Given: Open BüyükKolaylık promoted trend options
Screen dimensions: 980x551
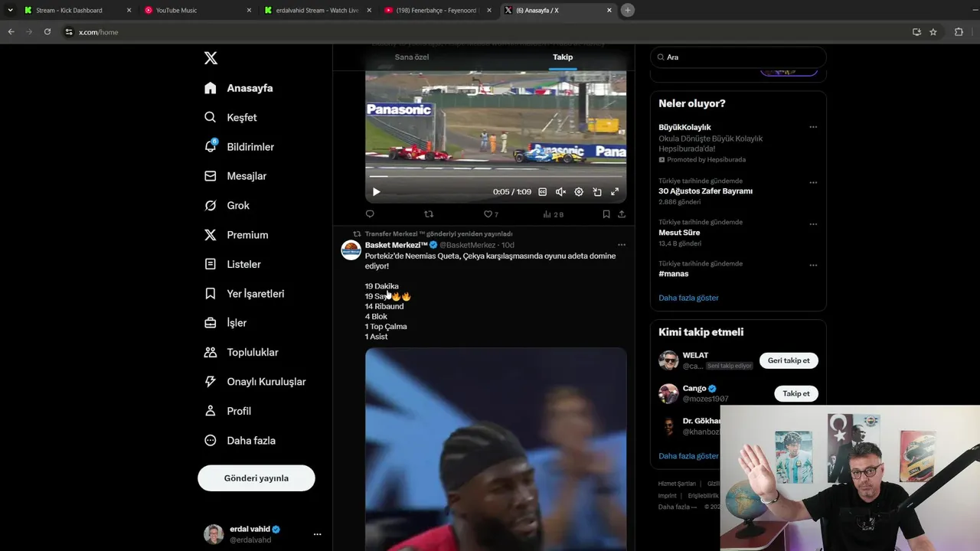Looking at the screenshot, I should click(813, 127).
